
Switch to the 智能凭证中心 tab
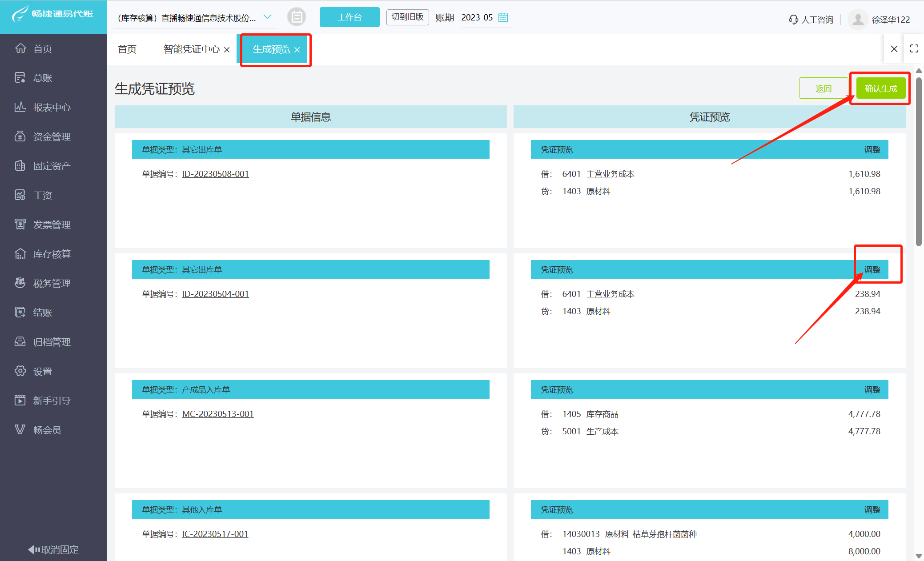point(192,49)
